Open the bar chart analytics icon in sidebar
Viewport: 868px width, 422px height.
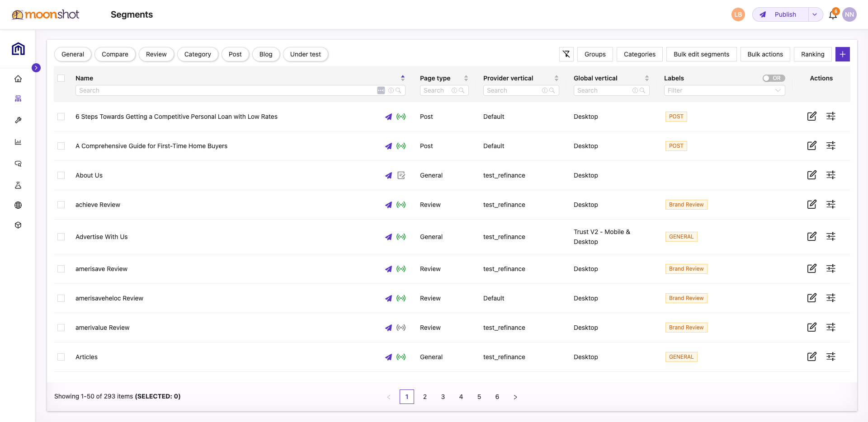tap(18, 142)
